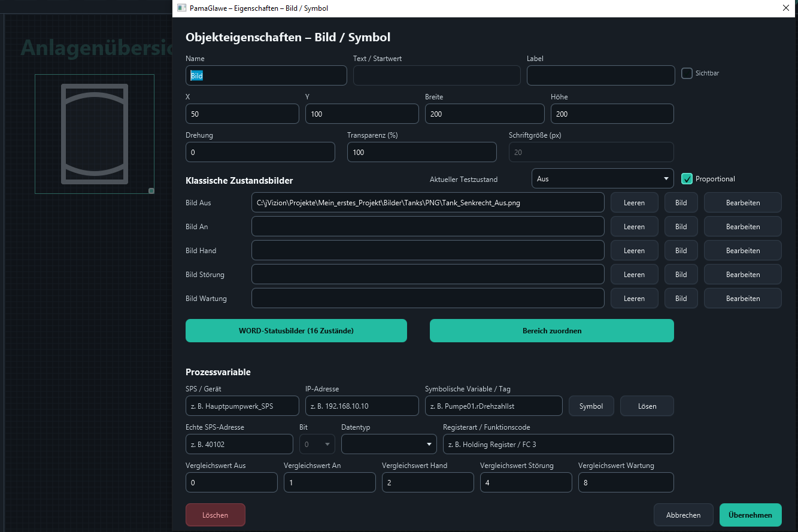Click the Bereich zuordnen button
798x532 pixels.
552,330
